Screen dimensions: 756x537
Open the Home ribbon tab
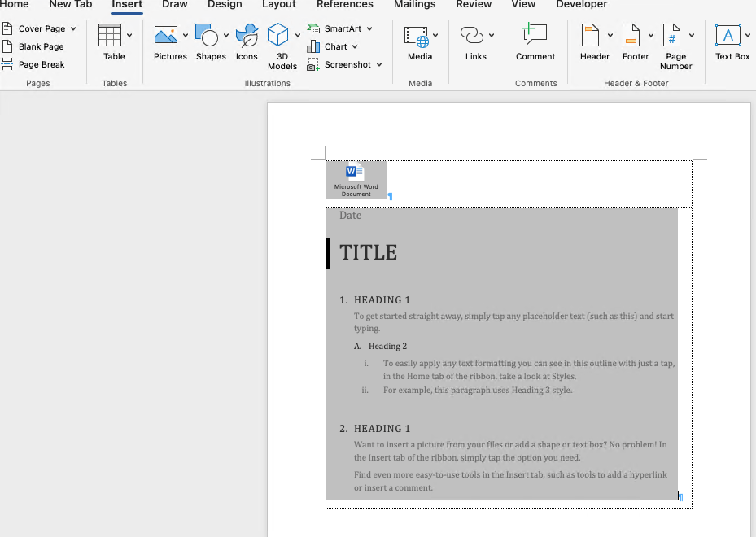click(x=14, y=4)
